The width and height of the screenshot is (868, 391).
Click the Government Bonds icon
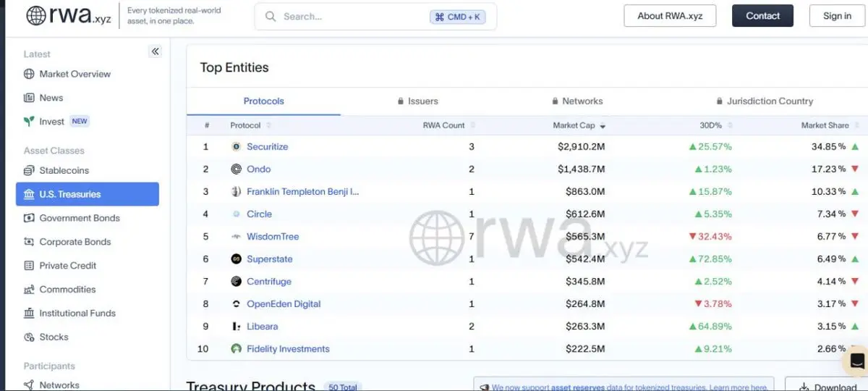pyautogui.click(x=29, y=218)
